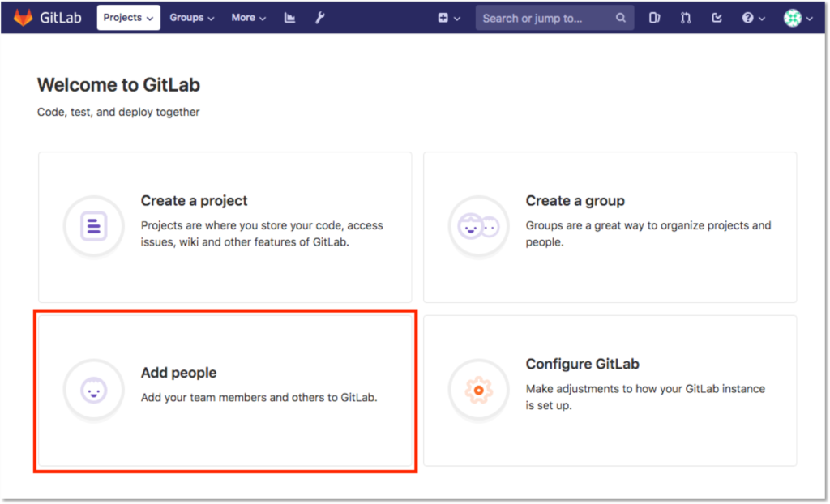Image resolution: width=830 pixels, height=504 pixels.
Task: Click the Configure GitLab gear icon
Action: (x=478, y=391)
